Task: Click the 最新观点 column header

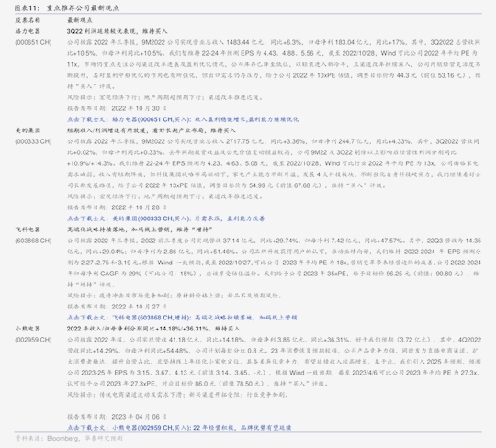Action: point(80,20)
